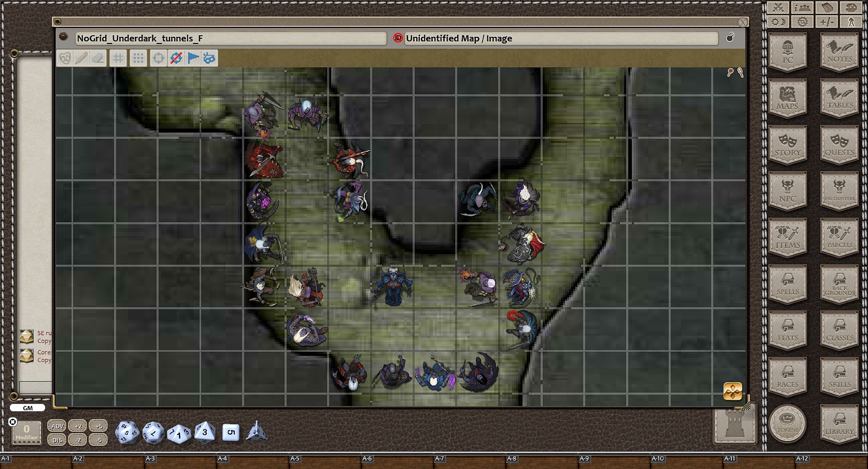The width and height of the screenshot is (868, 469).
Task: Open the Spells sidebar button
Action: (x=788, y=284)
